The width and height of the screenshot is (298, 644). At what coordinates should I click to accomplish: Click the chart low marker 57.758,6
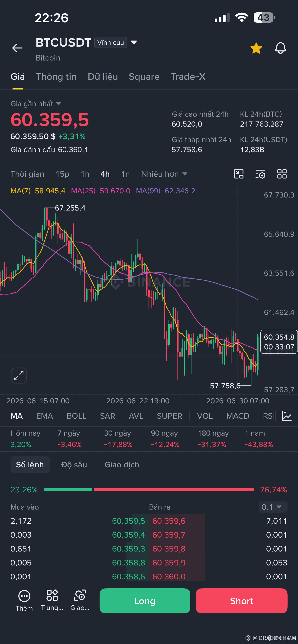coord(225,386)
